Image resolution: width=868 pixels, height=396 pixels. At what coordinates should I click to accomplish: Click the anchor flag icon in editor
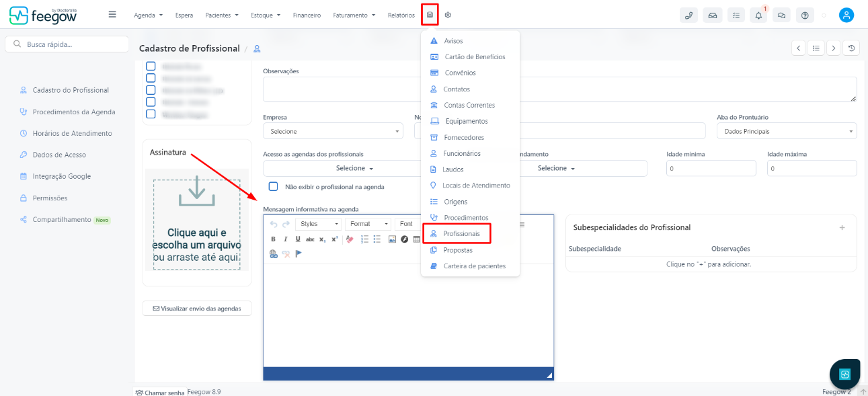[299, 253]
